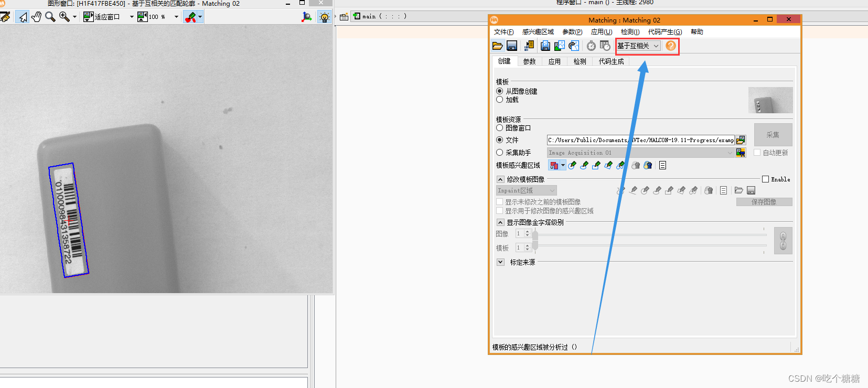Draw an ellipse template ROI

584,165
